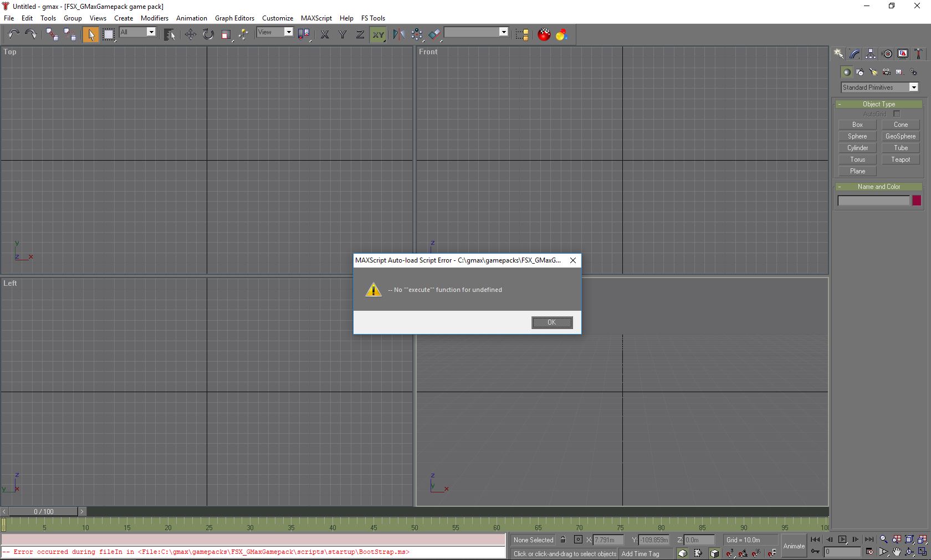Click the Track View schematic icon

pos(522,35)
